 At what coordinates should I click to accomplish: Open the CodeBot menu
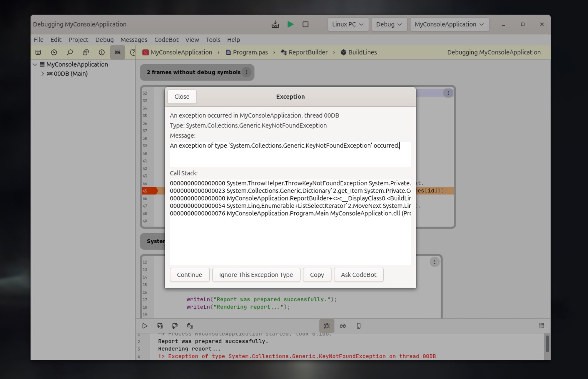(x=166, y=40)
